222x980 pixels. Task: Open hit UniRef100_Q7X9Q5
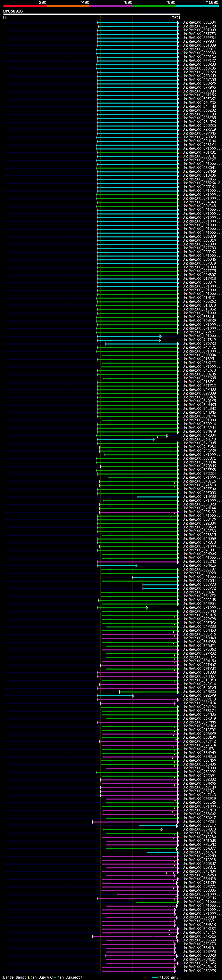click(x=199, y=88)
